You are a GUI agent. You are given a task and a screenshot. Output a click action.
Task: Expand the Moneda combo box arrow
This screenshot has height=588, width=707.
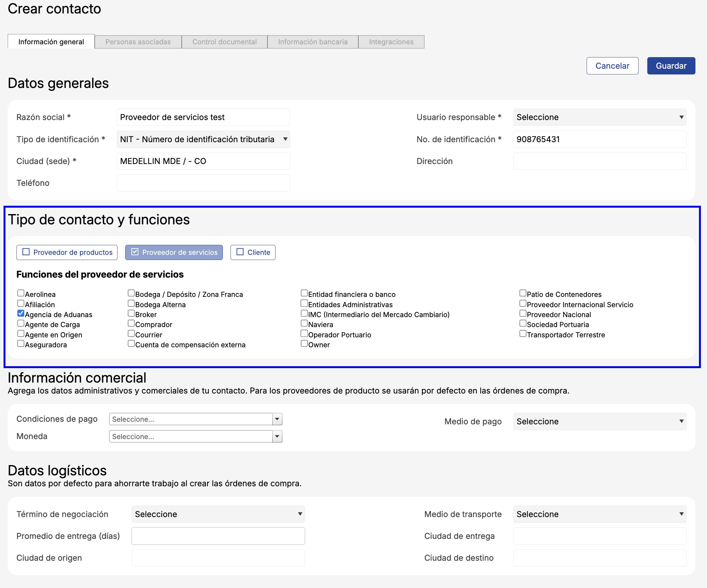click(x=277, y=437)
